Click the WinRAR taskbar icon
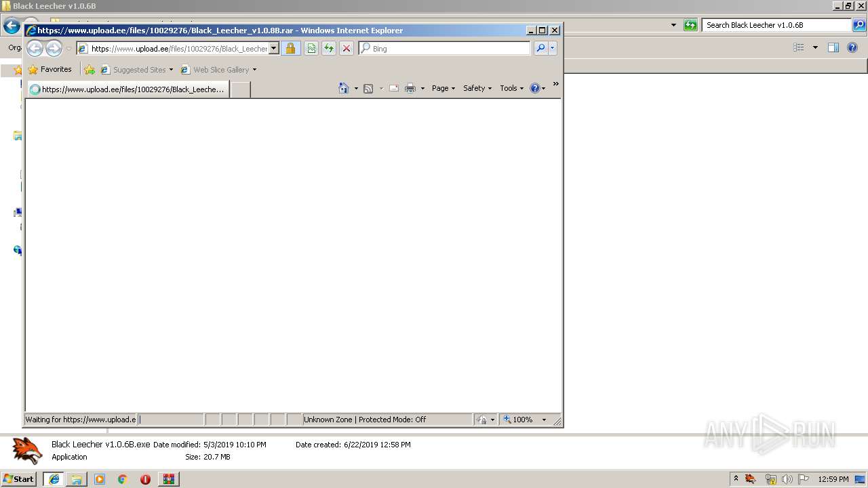868x488 pixels. [x=169, y=479]
